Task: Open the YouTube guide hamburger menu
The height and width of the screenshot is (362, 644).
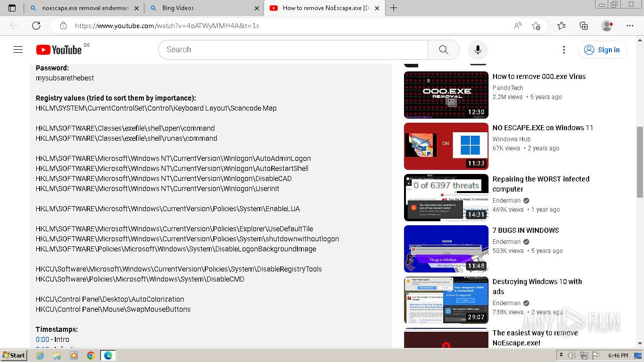Action: (x=18, y=49)
